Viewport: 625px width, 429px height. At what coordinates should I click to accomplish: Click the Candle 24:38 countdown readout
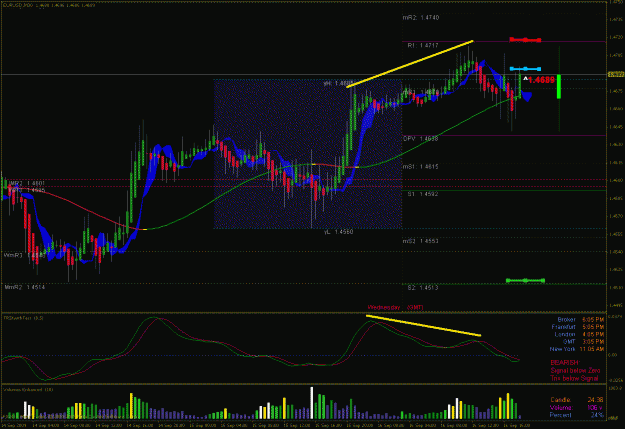click(577, 400)
